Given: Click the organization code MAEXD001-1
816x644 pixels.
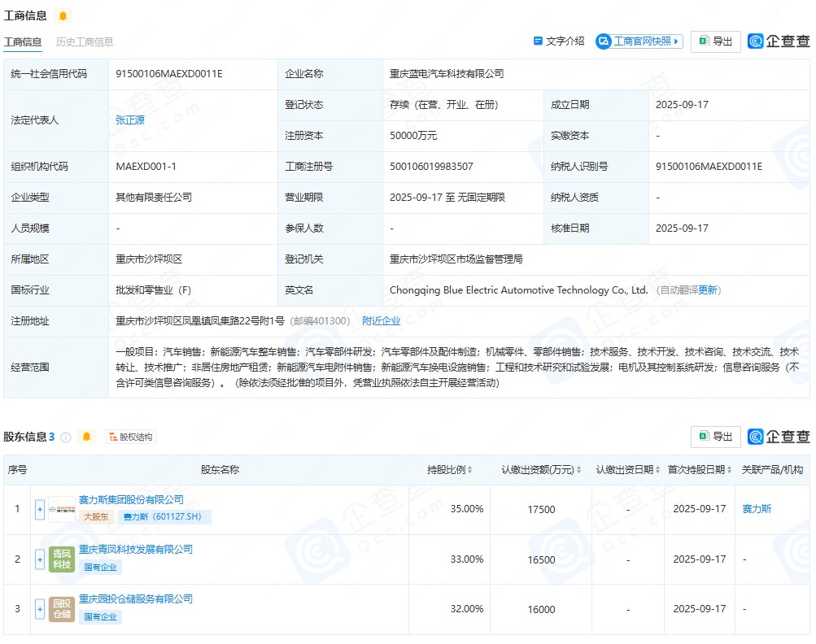Looking at the screenshot, I should tap(146, 167).
